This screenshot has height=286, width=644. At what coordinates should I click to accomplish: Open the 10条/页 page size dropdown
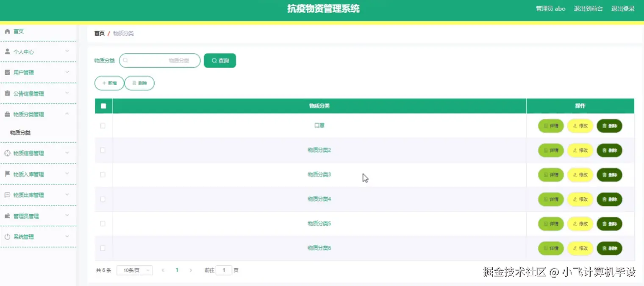point(134,270)
